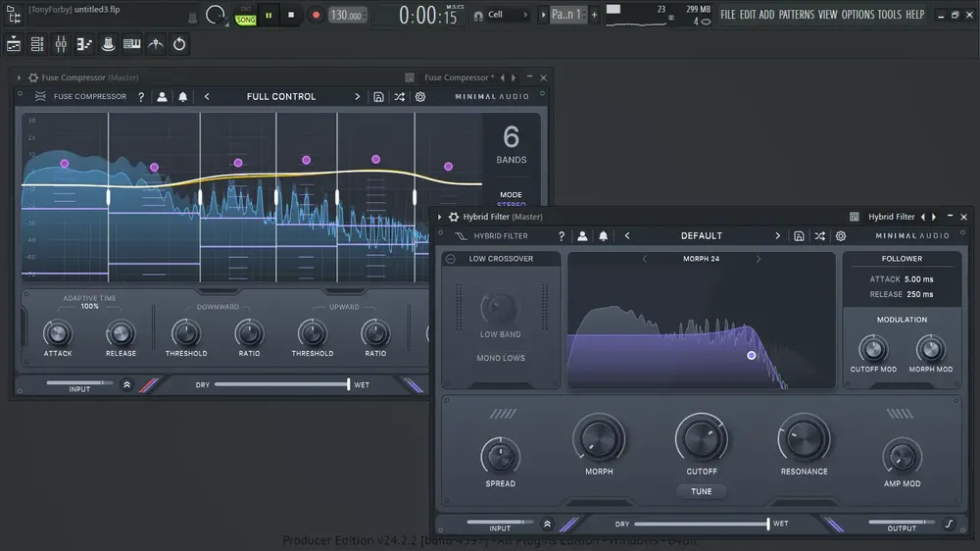Open Hybrid Filter window gear options icon
The height and width of the screenshot is (551, 980).
454,217
